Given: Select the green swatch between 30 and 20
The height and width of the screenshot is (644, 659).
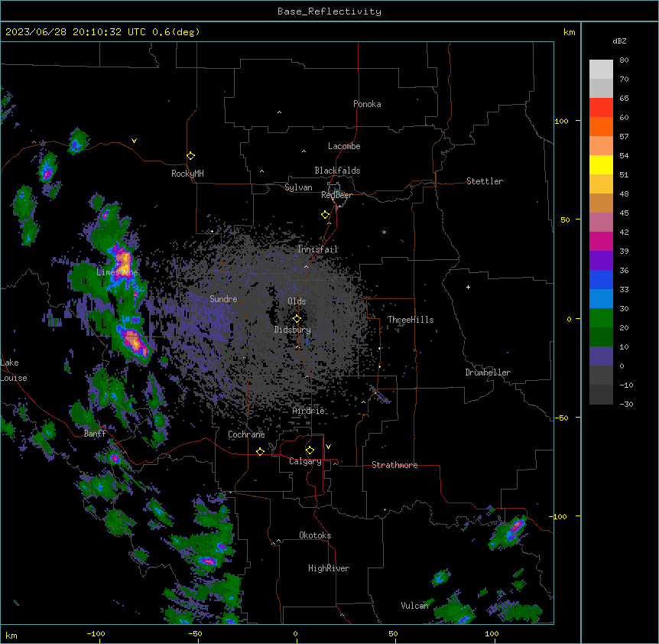Looking at the screenshot, I should pyautogui.click(x=601, y=318).
